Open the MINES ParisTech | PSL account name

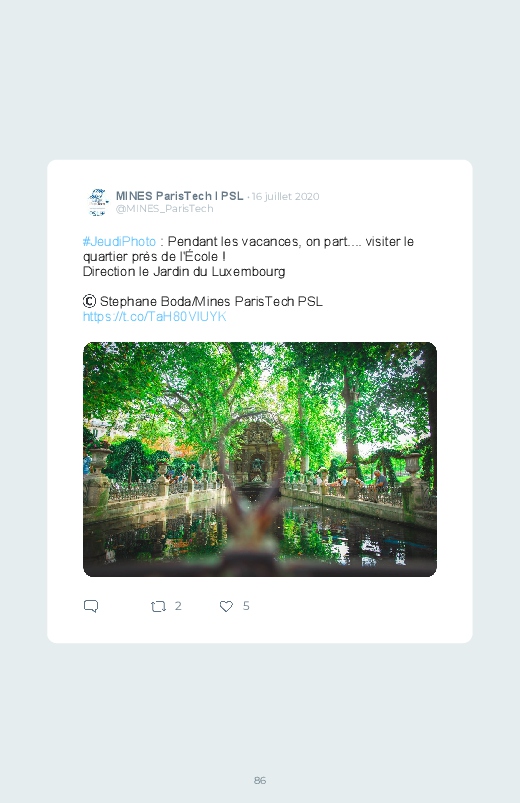click(179, 196)
